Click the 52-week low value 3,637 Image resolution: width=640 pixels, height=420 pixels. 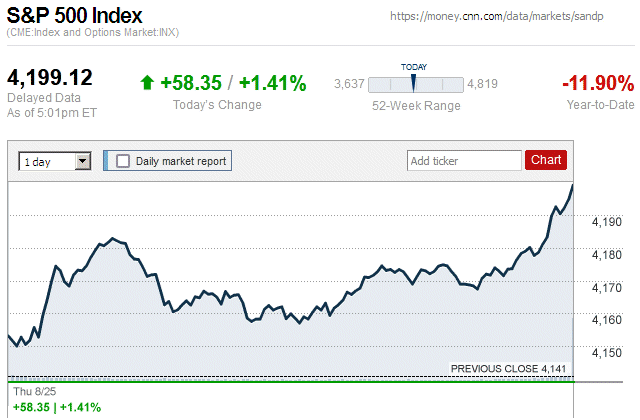(x=348, y=84)
